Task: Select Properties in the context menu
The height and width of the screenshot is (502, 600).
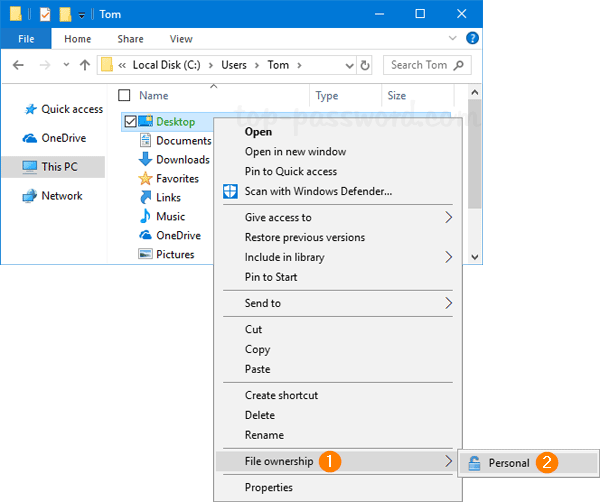Action: point(269,488)
